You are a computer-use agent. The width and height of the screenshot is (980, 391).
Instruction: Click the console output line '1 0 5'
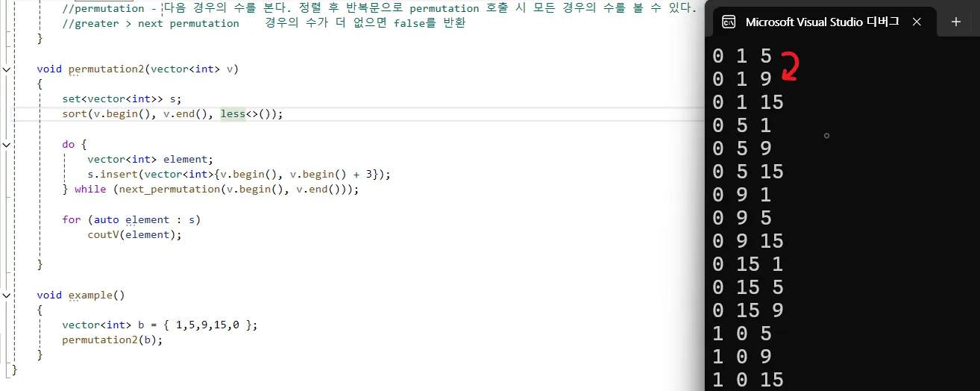click(742, 334)
